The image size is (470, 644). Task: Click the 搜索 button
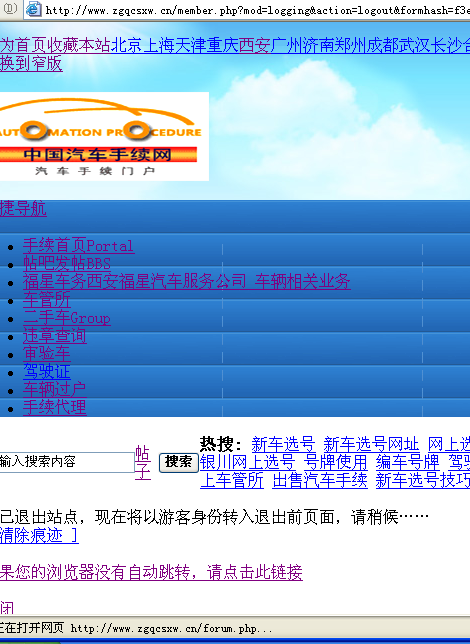(x=179, y=462)
